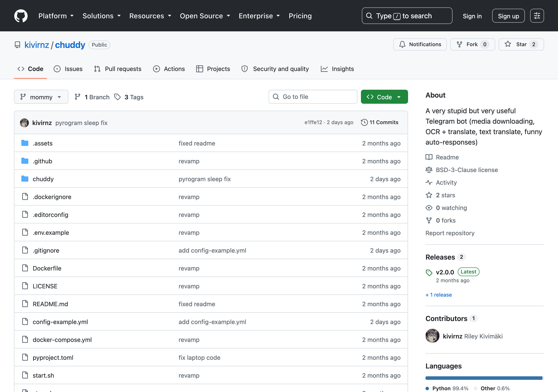
Task: Click the v2.0.0 release tag icon
Action: (429, 272)
